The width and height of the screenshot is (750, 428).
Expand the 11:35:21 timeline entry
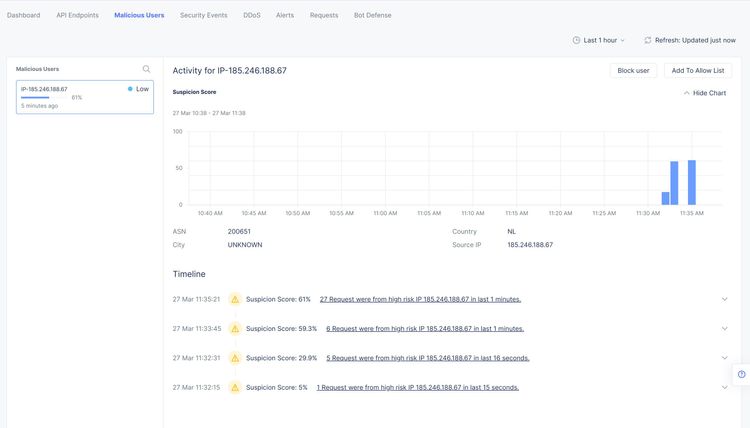[x=724, y=299]
